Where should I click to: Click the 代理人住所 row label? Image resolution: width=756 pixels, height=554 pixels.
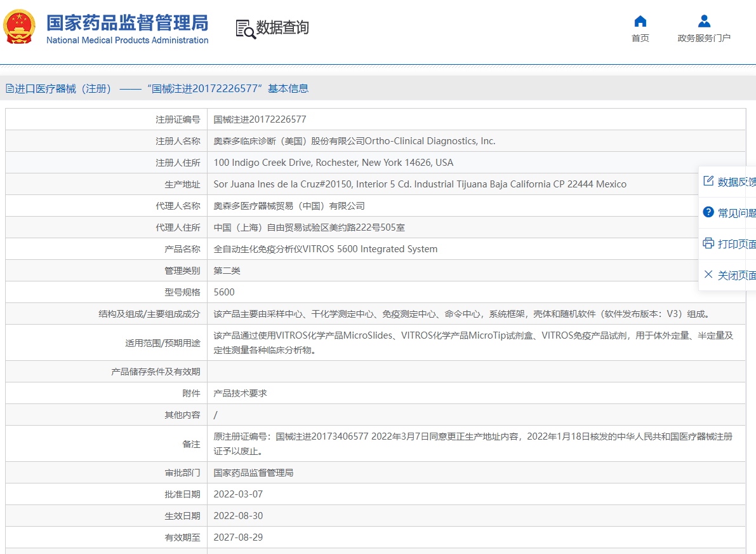(178, 227)
